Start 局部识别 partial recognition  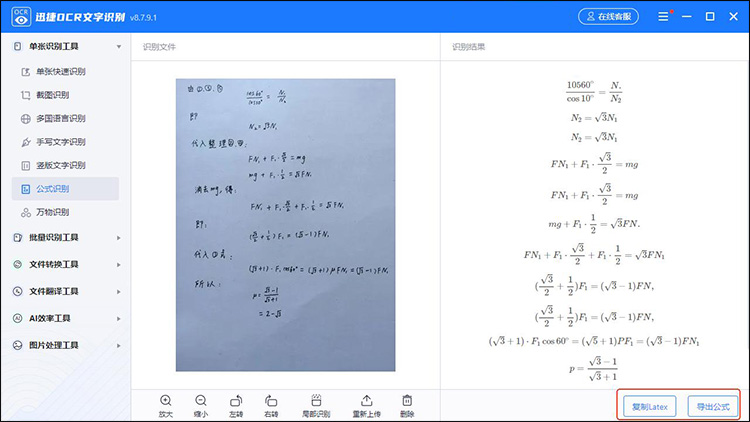[316, 406]
